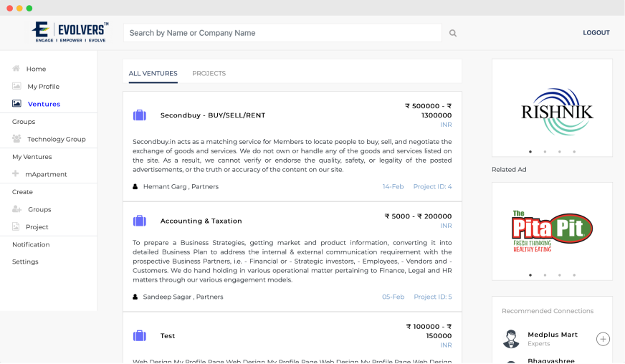Click the ₹ 5000 - ₹ 200000 amount
Image resolution: width=625 pixels, height=364 pixels.
[x=418, y=216]
